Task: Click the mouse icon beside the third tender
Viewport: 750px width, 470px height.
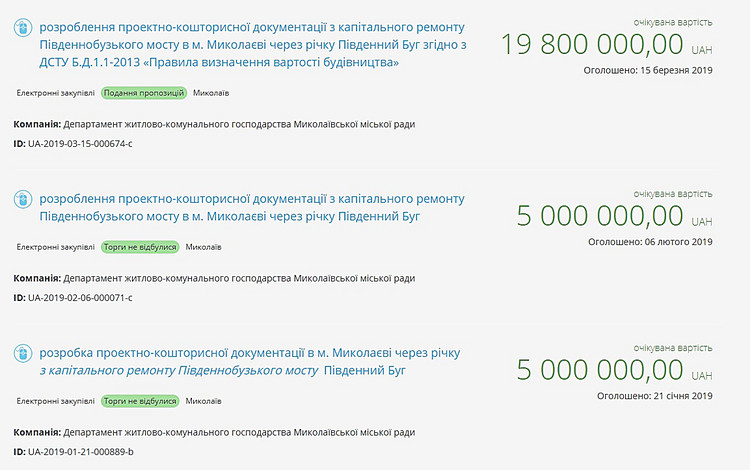Action: click(x=23, y=353)
